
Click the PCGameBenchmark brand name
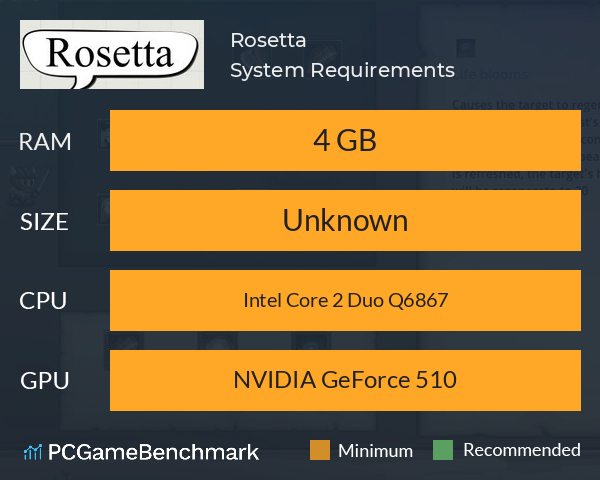pyautogui.click(x=153, y=452)
